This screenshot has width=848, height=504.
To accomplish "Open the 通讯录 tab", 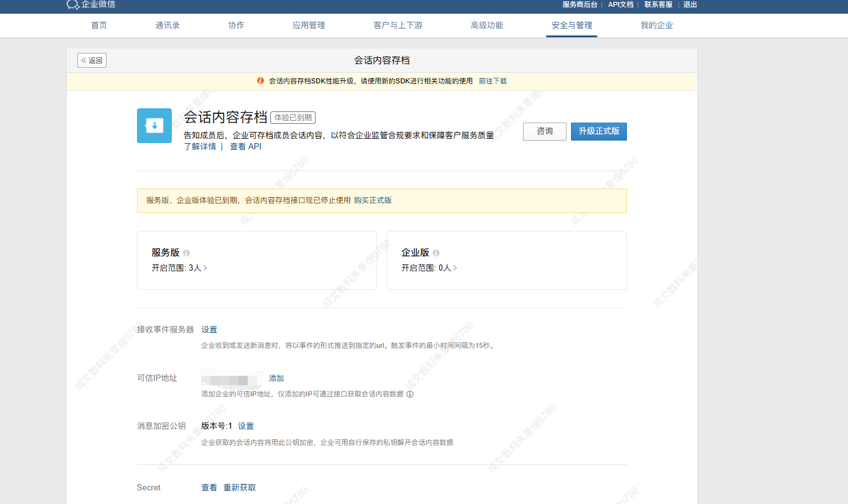I will coord(167,26).
